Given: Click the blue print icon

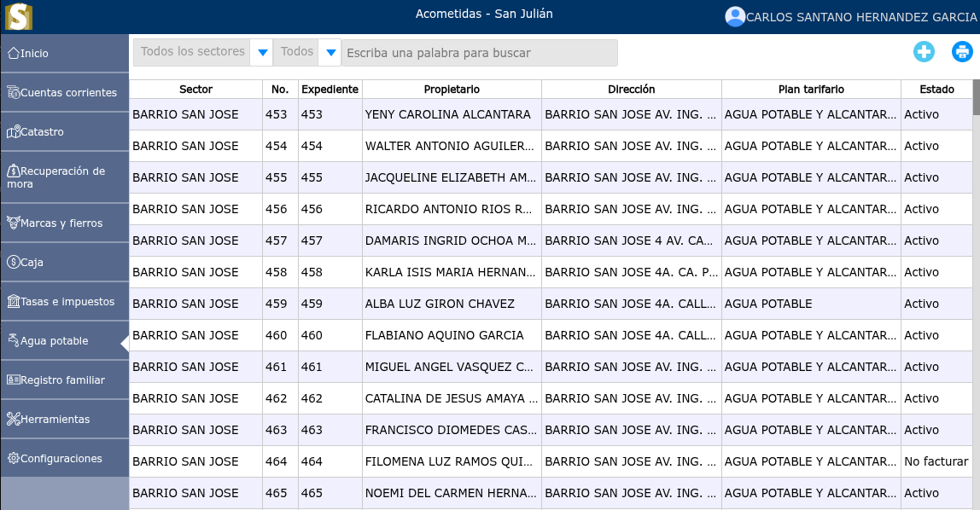Looking at the screenshot, I should tap(962, 52).
